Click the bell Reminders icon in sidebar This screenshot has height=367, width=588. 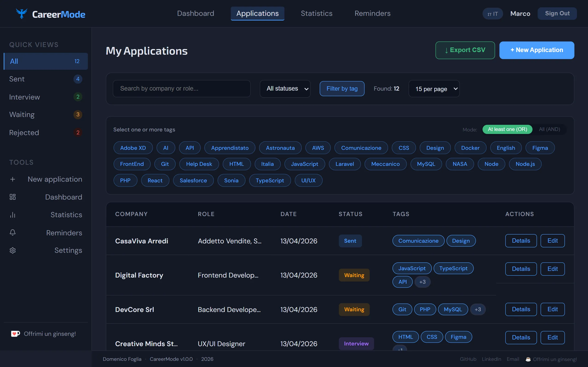pos(13,233)
